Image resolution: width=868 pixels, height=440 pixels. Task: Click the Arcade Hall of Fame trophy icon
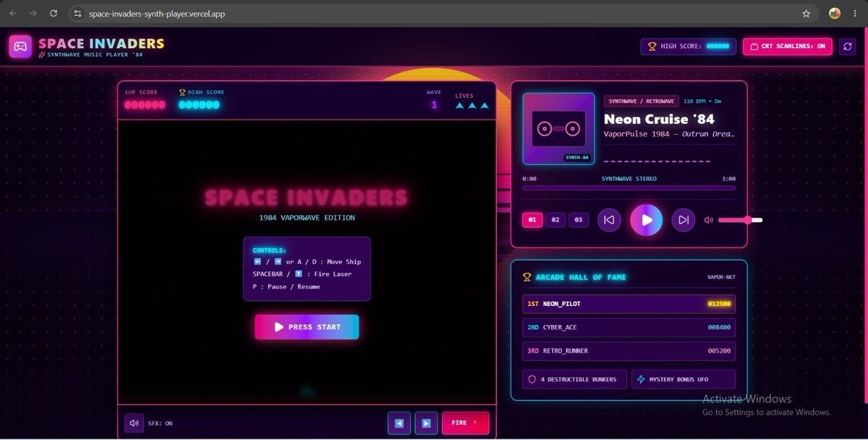pyautogui.click(x=527, y=277)
